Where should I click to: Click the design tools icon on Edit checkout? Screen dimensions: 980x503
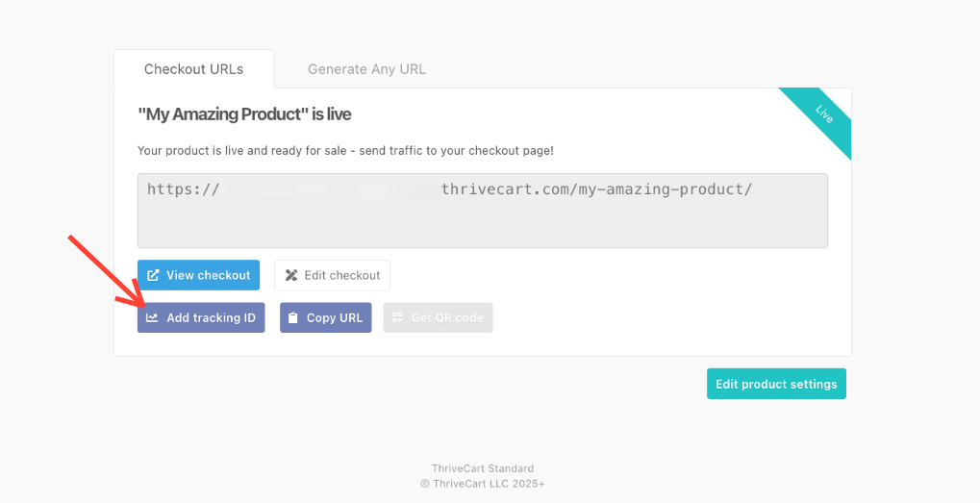pyautogui.click(x=291, y=275)
